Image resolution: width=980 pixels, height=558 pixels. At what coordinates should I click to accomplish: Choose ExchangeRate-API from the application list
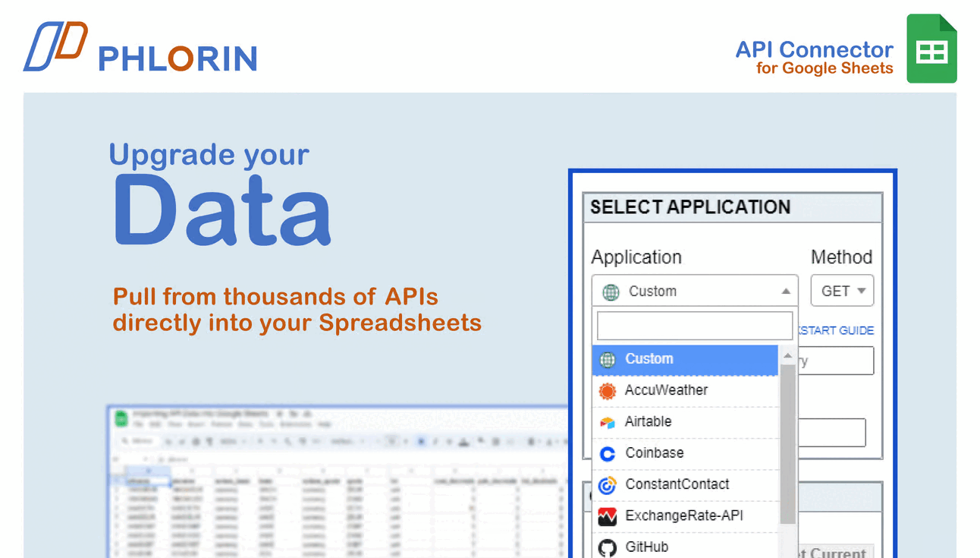(x=685, y=516)
